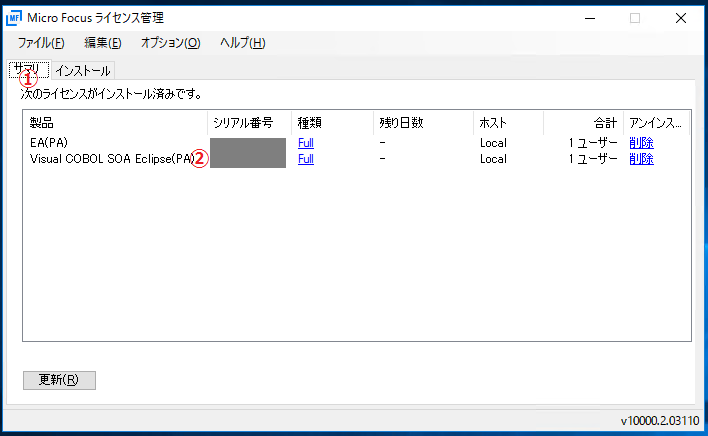Image resolution: width=708 pixels, height=436 pixels.
Task: Click Full link for Visual COBOL SOA Eclipse
Action: 306,159
